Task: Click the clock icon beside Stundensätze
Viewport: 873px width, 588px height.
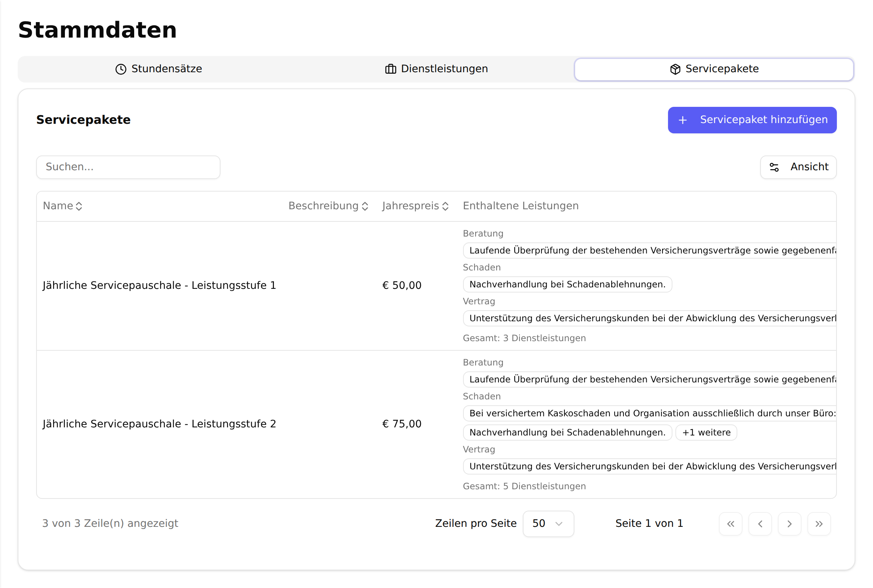Action: click(x=121, y=69)
